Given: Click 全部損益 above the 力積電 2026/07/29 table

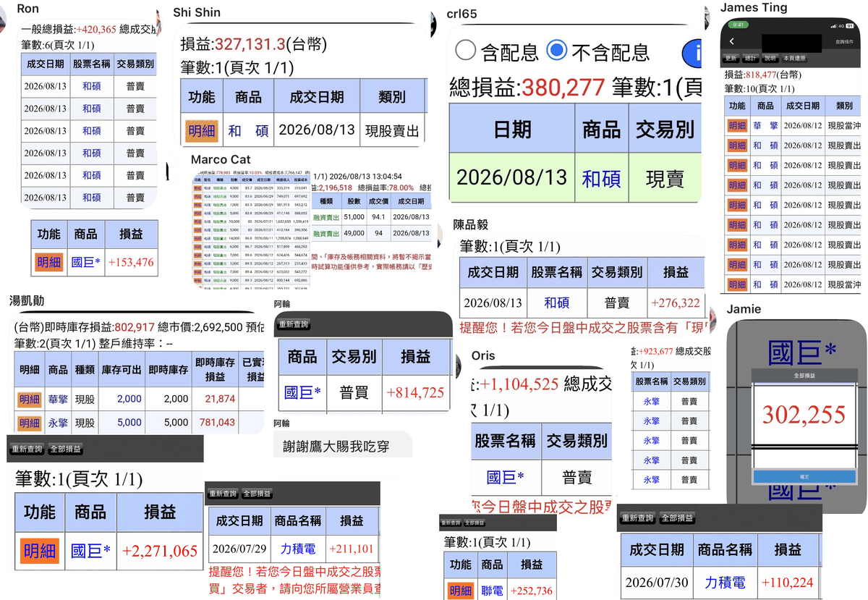Looking at the screenshot, I should tap(258, 494).
